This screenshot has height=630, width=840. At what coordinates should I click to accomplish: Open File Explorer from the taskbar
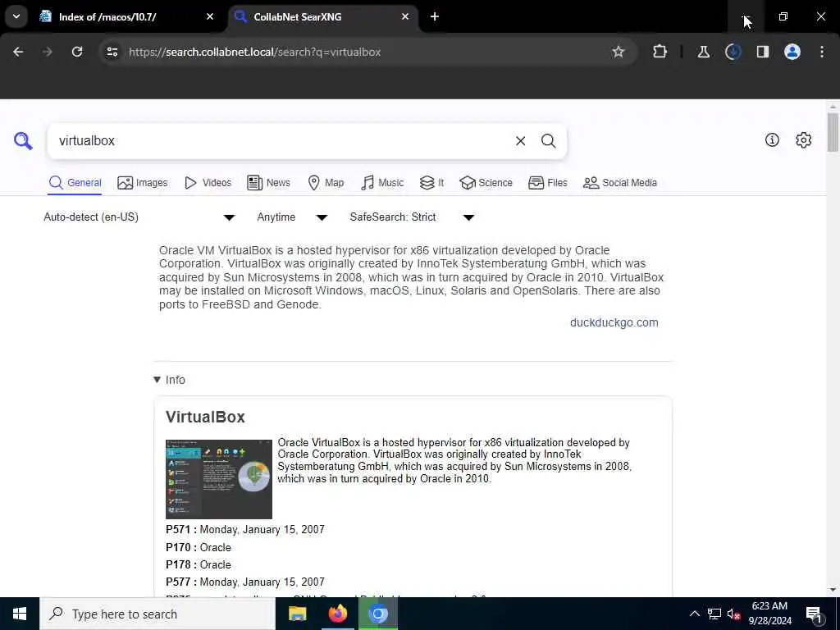point(297,614)
